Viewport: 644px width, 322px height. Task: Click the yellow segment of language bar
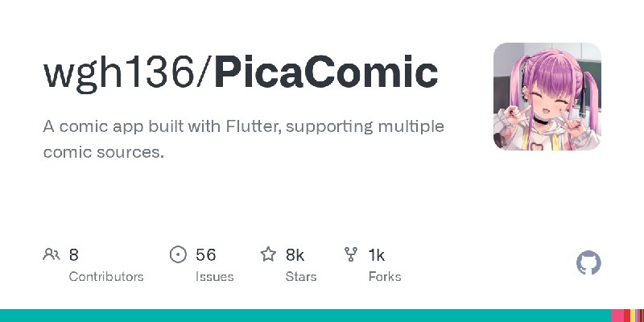(633, 316)
